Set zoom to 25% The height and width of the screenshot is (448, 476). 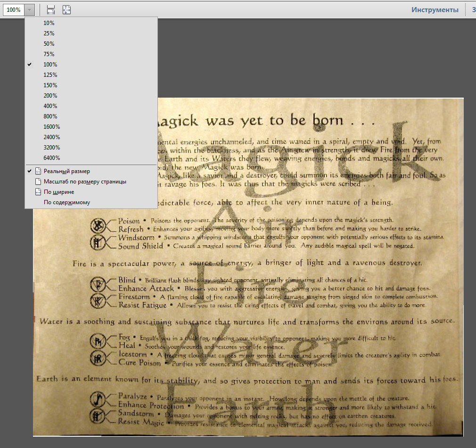click(x=49, y=33)
